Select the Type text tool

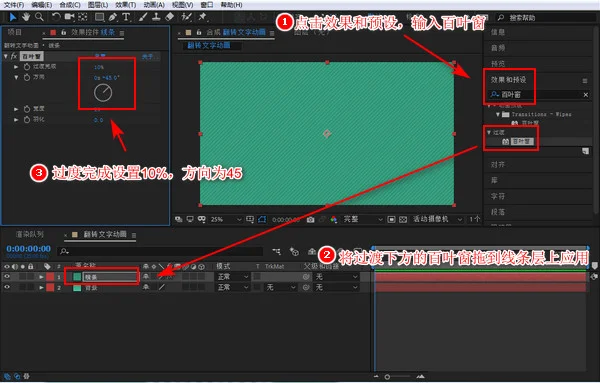[x=126, y=17]
